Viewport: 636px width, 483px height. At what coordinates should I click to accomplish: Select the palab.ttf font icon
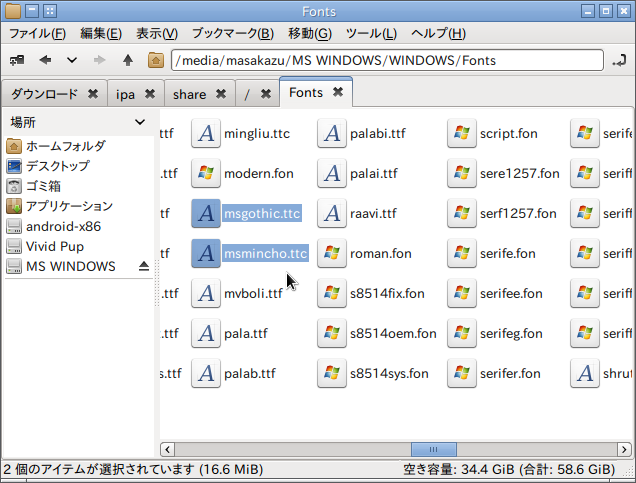206,373
